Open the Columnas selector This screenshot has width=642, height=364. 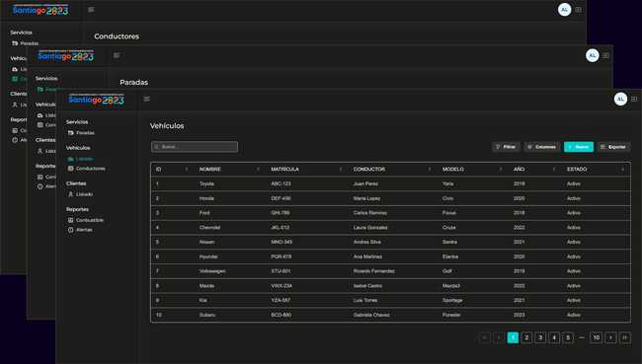(542, 147)
